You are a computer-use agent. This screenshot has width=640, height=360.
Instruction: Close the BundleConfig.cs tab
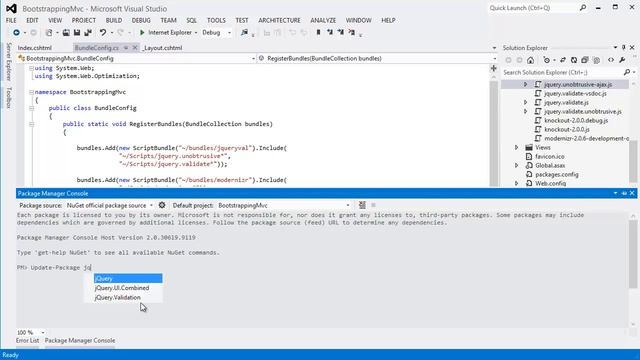click(135, 48)
